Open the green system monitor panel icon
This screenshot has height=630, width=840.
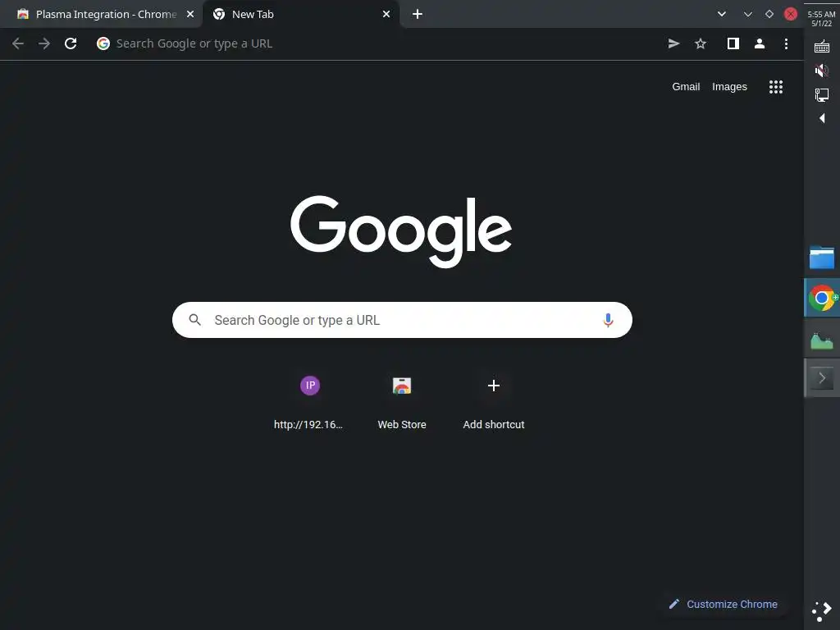click(822, 340)
